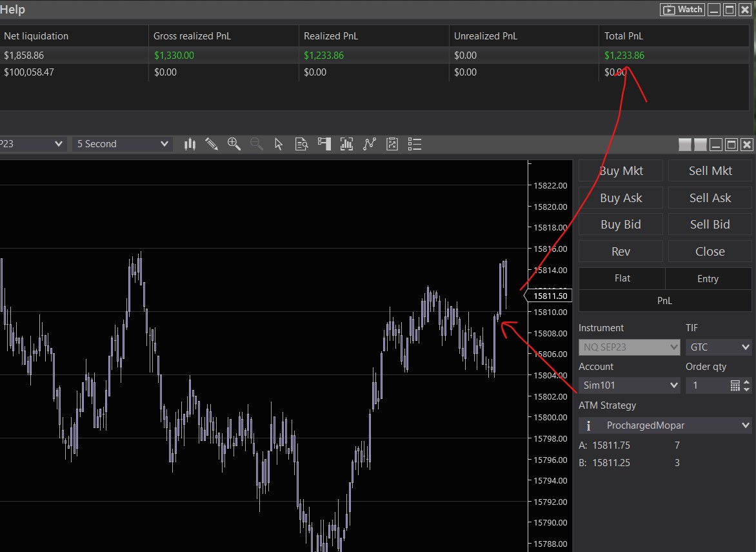This screenshot has height=552, width=756.
Task: Click the left gray link square in chart title bar
Action: point(685,145)
